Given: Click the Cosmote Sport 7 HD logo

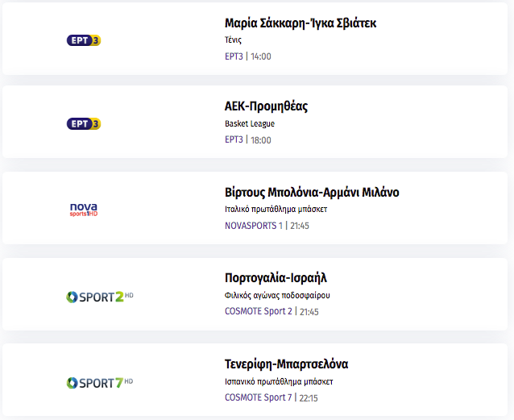Looking at the screenshot, I should (x=100, y=383).
